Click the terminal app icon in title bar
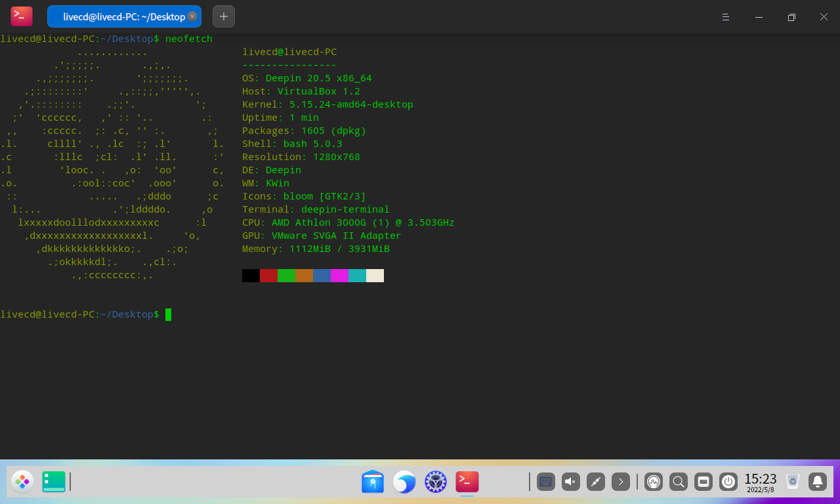Screen dimensions: 840x504 pyautogui.click(x=22, y=16)
